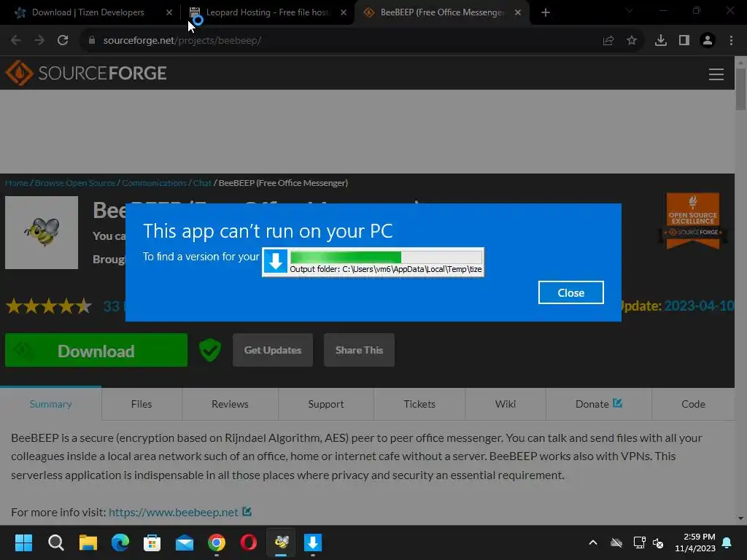Close the BeeBEEP tab
The height and width of the screenshot is (560, 747).
click(x=518, y=12)
